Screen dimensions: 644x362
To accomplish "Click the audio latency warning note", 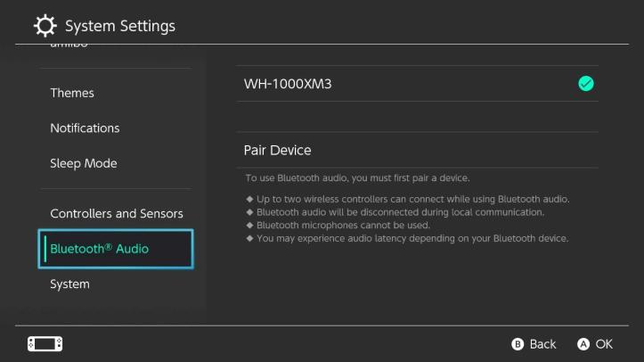I will pos(412,238).
